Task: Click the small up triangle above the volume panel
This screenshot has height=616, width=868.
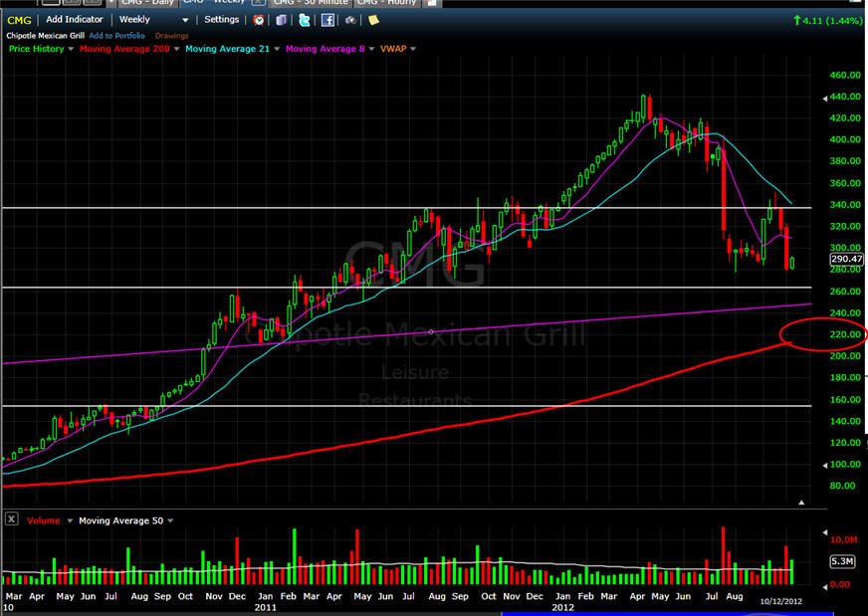Action: [801, 503]
